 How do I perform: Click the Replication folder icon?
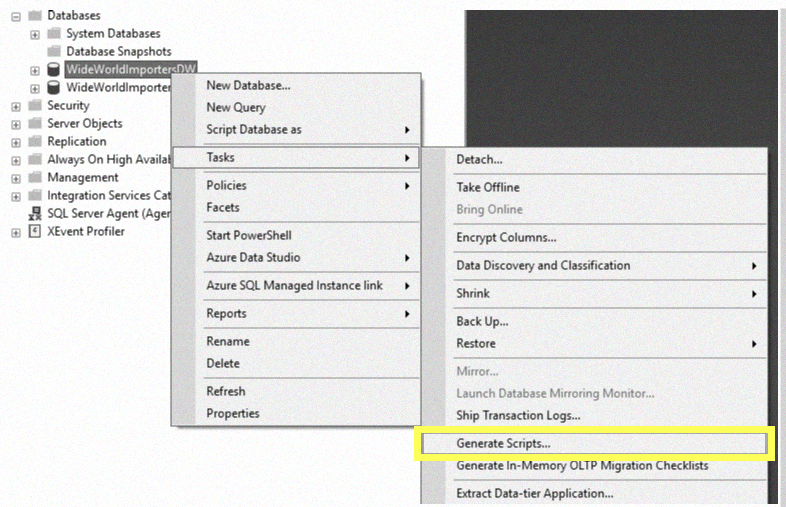(35, 141)
